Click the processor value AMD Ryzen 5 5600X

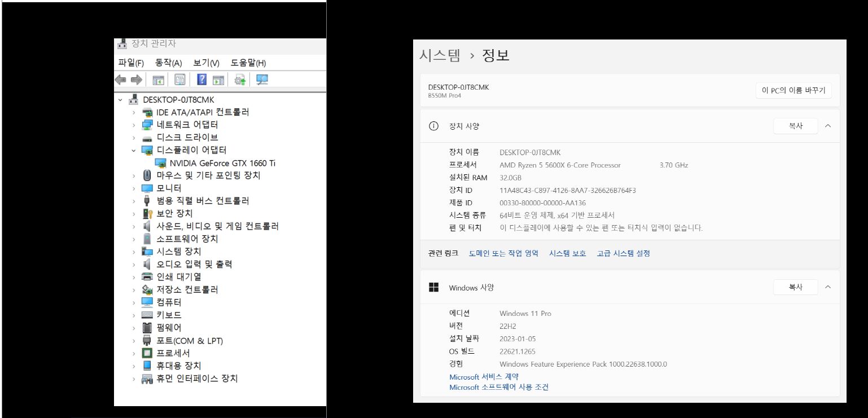point(560,165)
